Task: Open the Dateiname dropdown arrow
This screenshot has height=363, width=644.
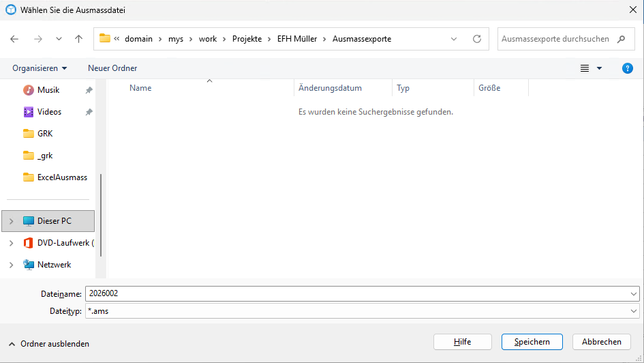Action: pyautogui.click(x=633, y=294)
